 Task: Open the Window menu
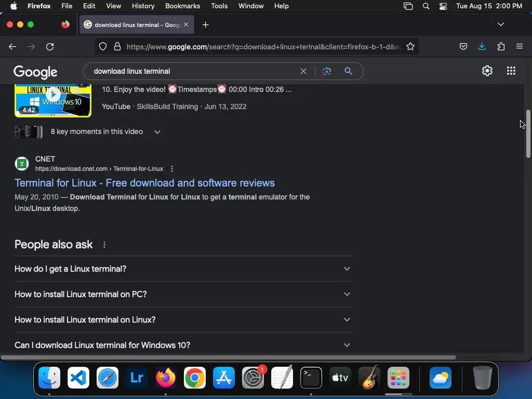(x=251, y=6)
